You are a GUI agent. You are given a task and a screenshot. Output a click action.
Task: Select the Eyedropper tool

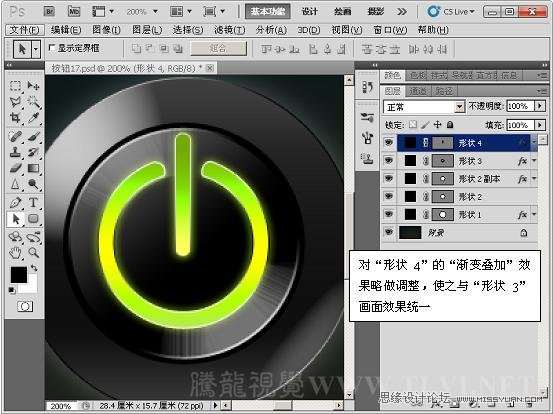(34, 118)
